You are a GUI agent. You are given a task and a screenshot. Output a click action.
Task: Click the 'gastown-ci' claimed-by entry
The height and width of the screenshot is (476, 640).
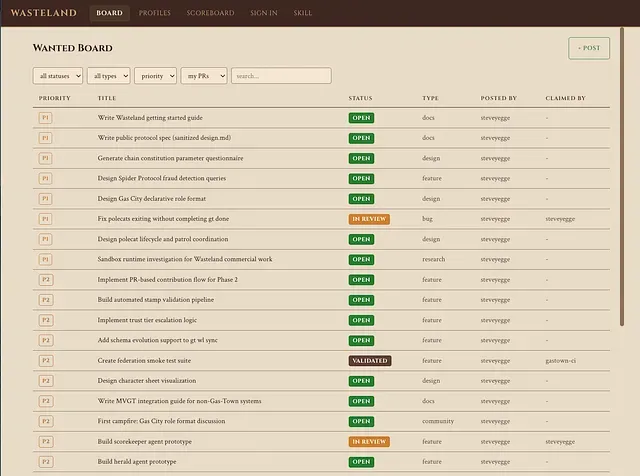point(561,360)
